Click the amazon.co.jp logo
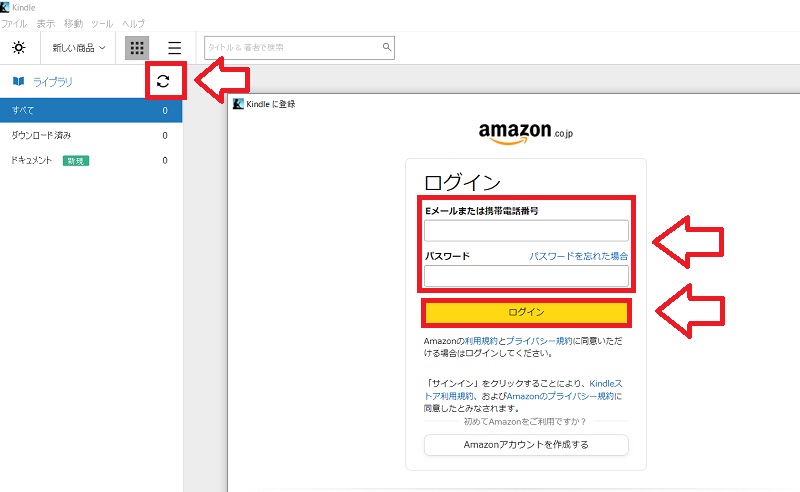 pos(526,133)
